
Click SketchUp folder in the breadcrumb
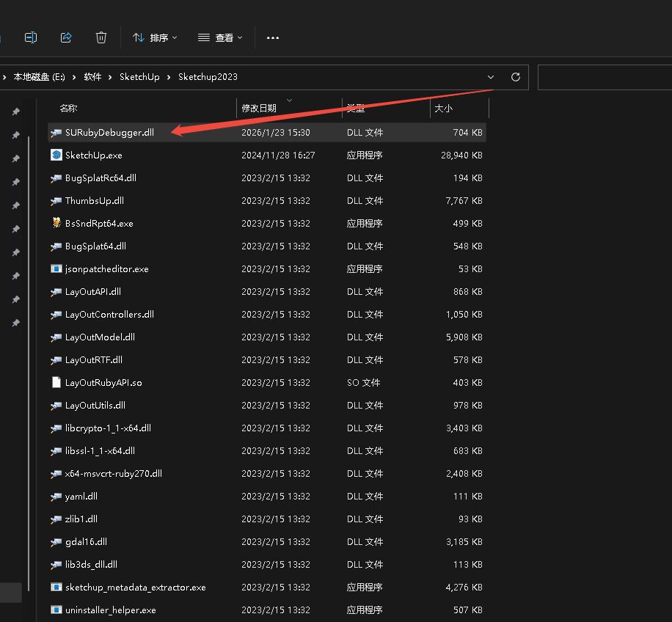coord(139,77)
